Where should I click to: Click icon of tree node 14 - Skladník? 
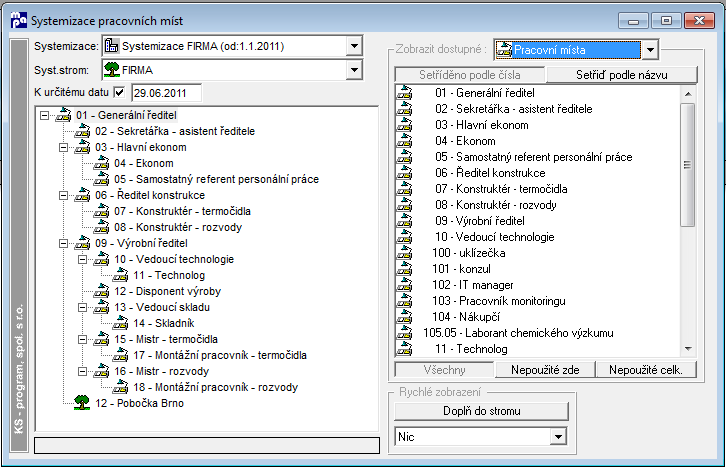120,323
